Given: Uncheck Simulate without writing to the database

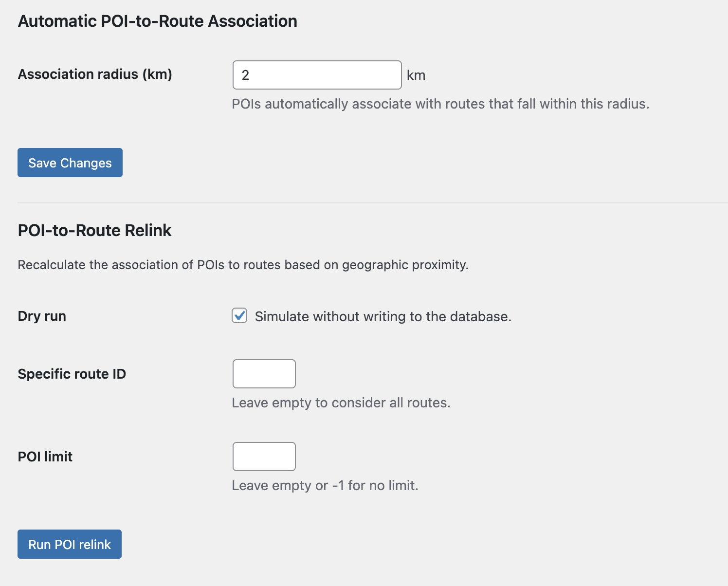Looking at the screenshot, I should (x=239, y=316).
